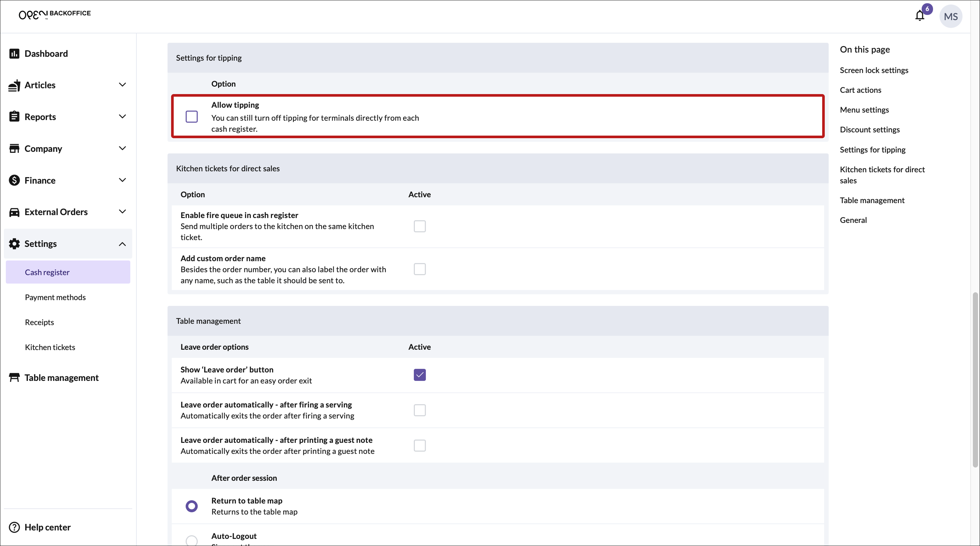Expand the Finance section chevron

coord(122,180)
